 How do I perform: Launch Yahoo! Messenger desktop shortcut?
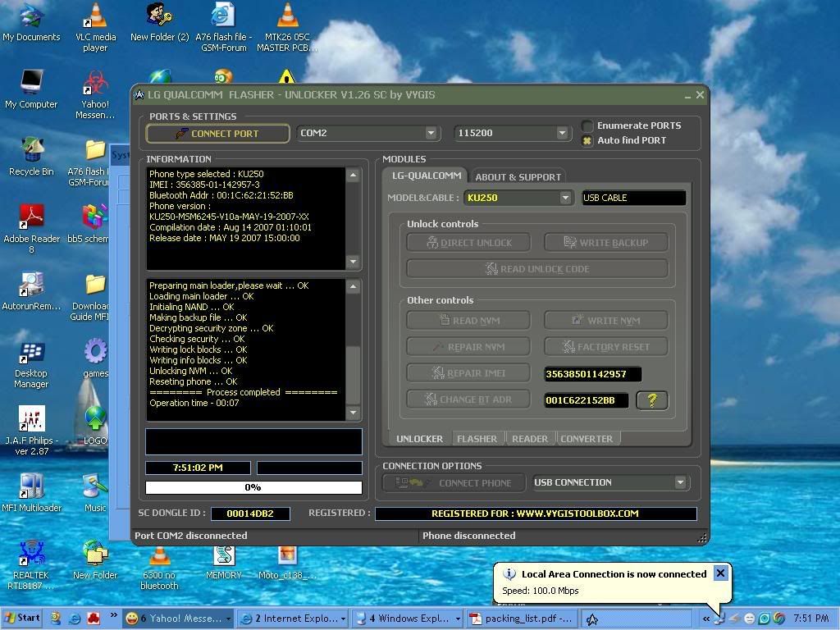(x=95, y=94)
